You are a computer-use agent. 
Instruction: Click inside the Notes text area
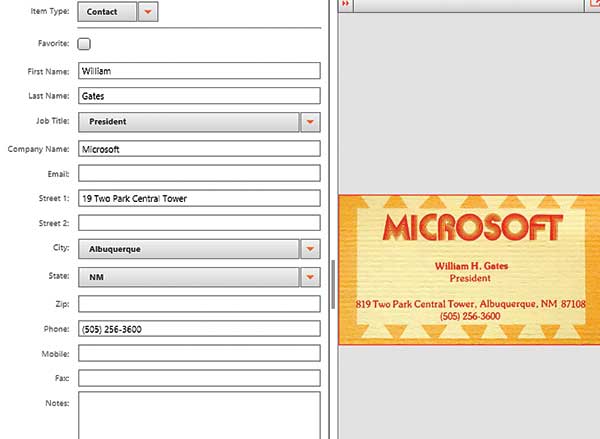pos(198,414)
